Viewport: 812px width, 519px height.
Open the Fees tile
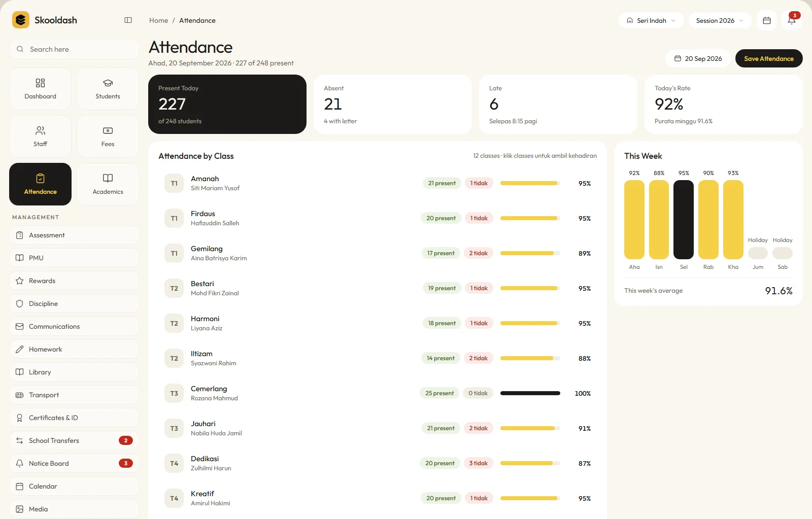[108, 136]
